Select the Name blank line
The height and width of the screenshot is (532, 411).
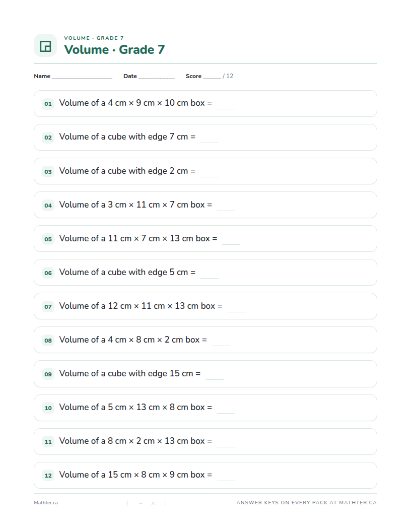tap(82, 77)
